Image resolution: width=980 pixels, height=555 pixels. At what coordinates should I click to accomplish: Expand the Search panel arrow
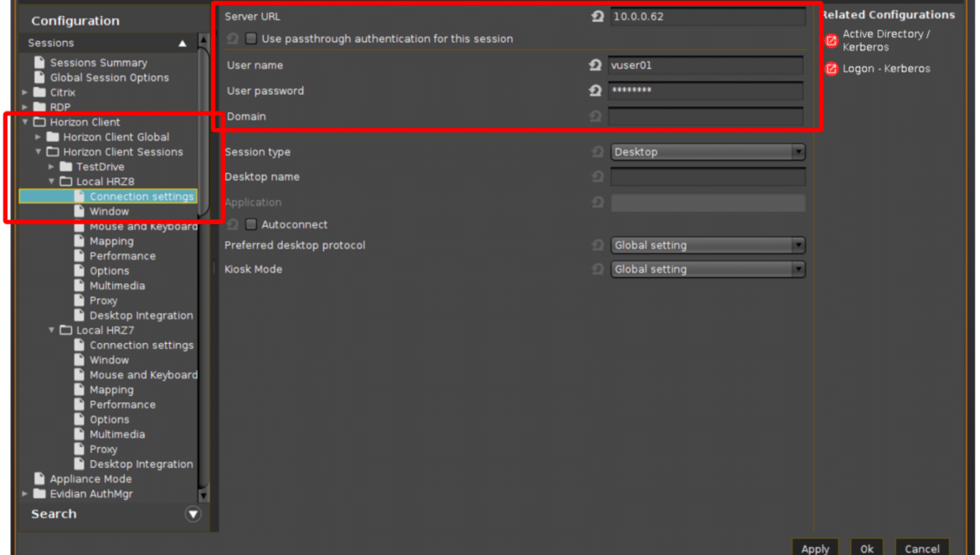(193, 515)
